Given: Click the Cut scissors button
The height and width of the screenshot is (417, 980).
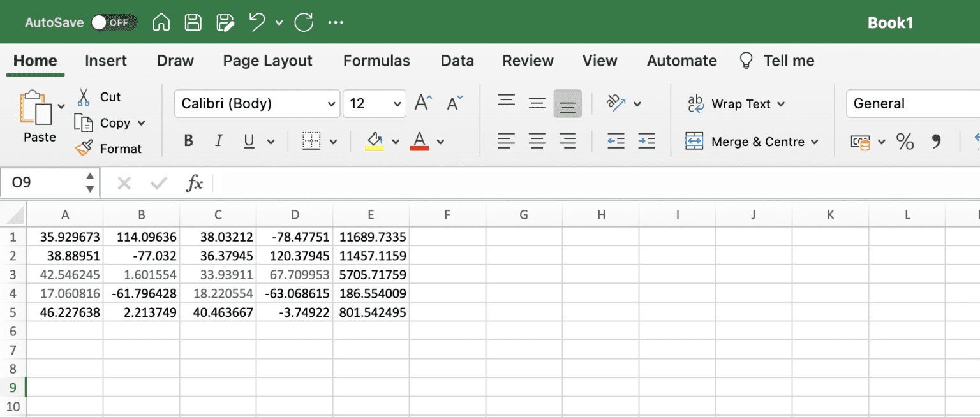Looking at the screenshot, I should pos(99,97).
